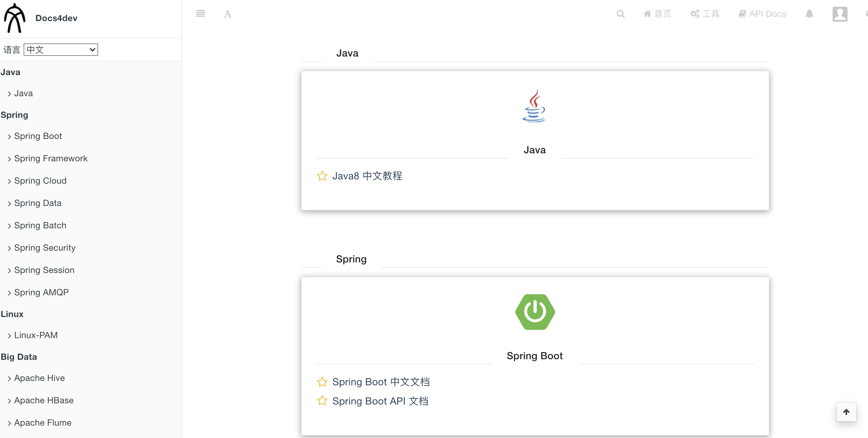Viewport: 868px width, 438px height.
Task: Expand Apache Hive in sidebar
Action: 36,378
